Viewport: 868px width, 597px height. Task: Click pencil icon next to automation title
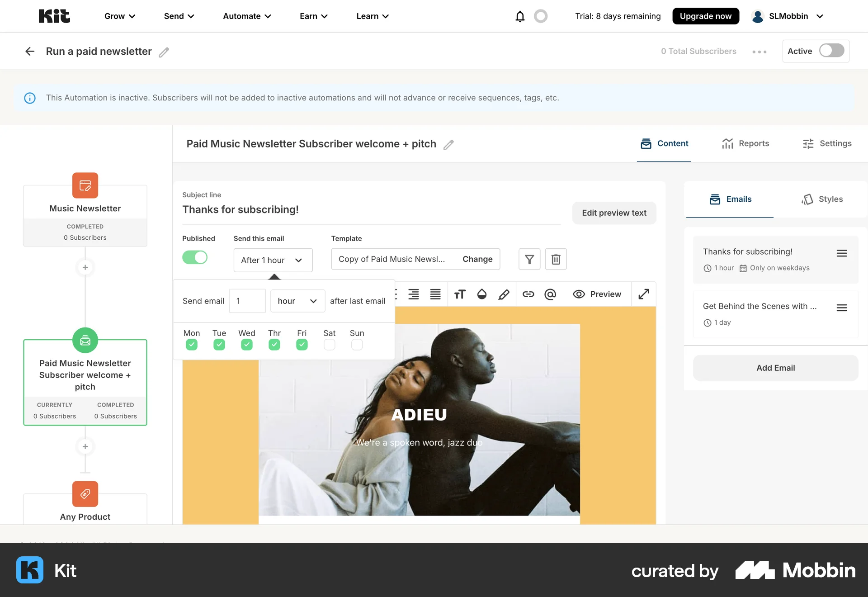(164, 52)
